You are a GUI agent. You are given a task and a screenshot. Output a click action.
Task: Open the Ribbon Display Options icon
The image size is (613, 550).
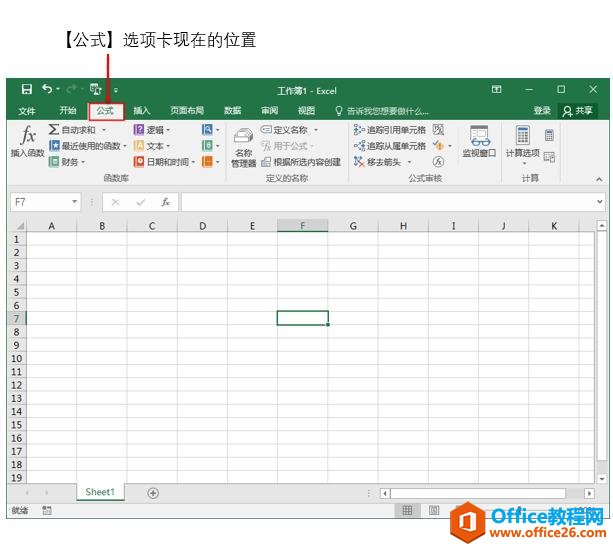coord(496,90)
